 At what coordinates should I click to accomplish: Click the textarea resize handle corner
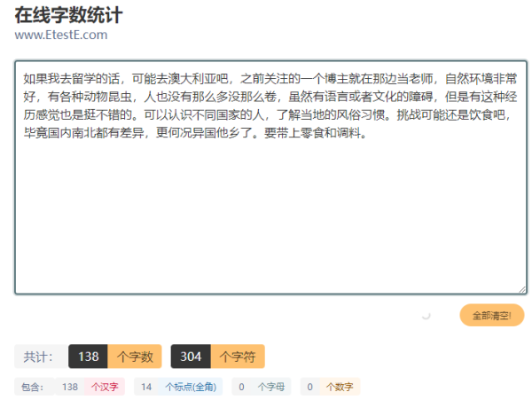click(x=522, y=288)
